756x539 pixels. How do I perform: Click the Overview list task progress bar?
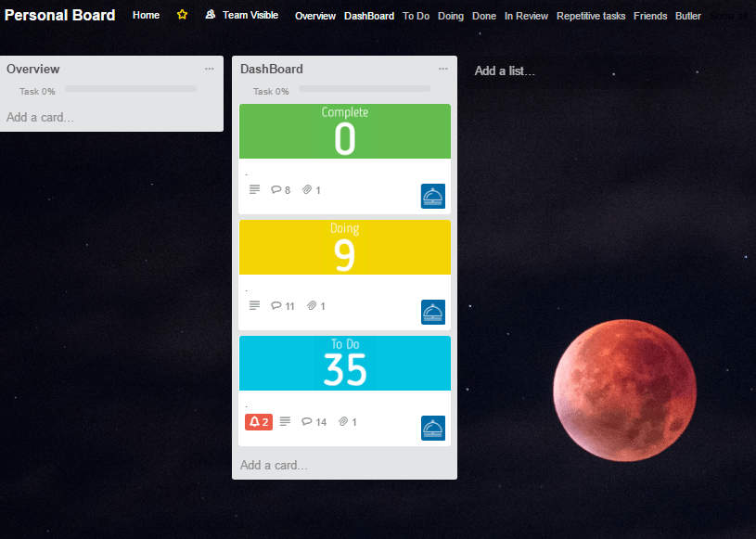131,89
